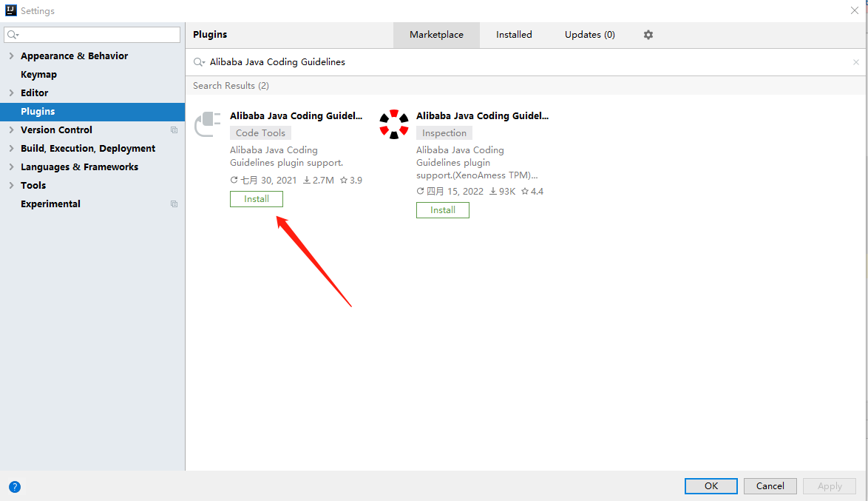Click the Code Tools tag label
Screen dimensions: 868x501
coord(261,133)
